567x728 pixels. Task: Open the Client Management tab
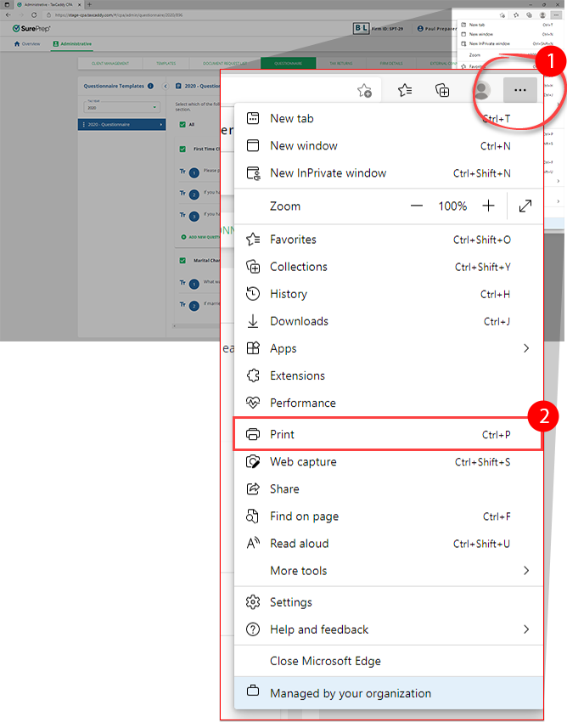[x=110, y=63]
